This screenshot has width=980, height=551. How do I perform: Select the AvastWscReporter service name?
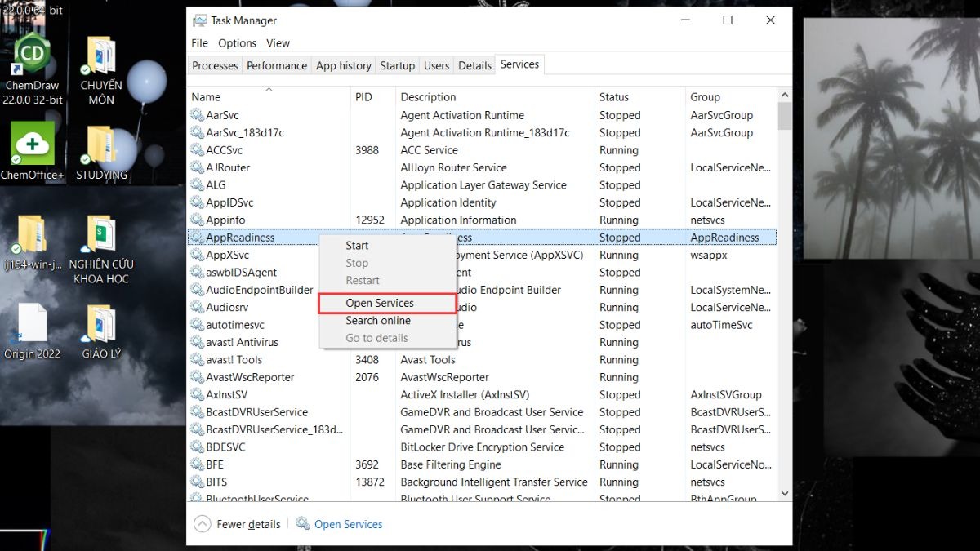pos(250,377)
